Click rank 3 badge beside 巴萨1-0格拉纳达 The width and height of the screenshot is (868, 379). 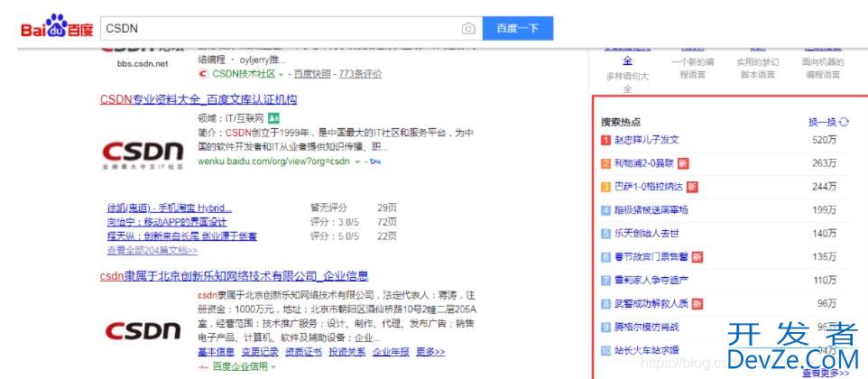[605, 187]
